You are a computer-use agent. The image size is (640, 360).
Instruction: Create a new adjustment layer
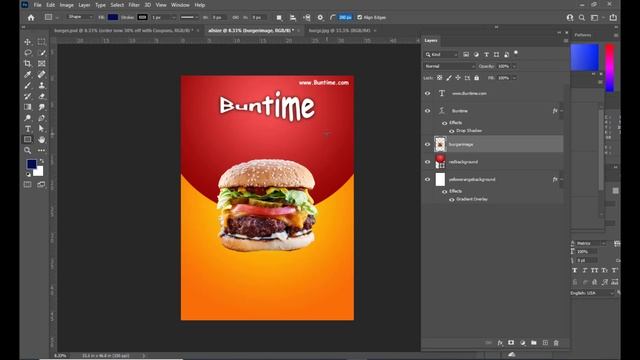pyautogui.click(x=522, y=343)
